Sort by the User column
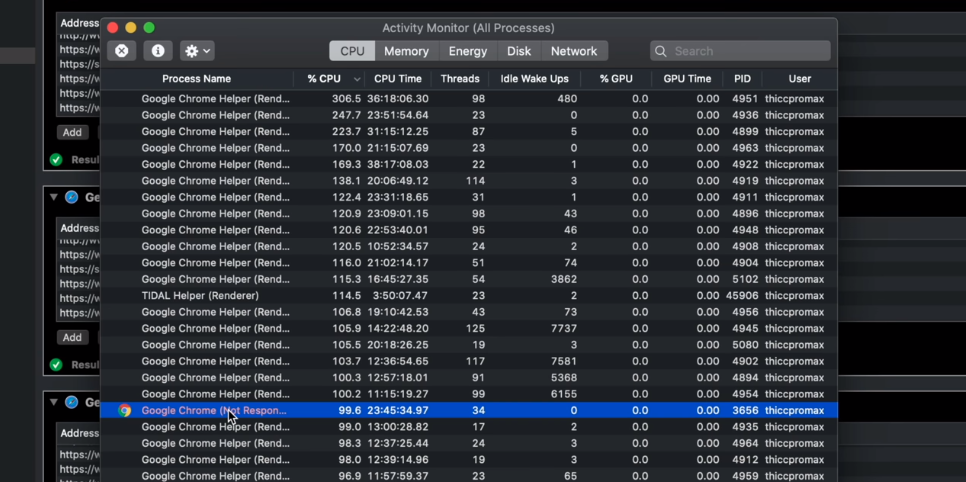 (x=800, y=79)
